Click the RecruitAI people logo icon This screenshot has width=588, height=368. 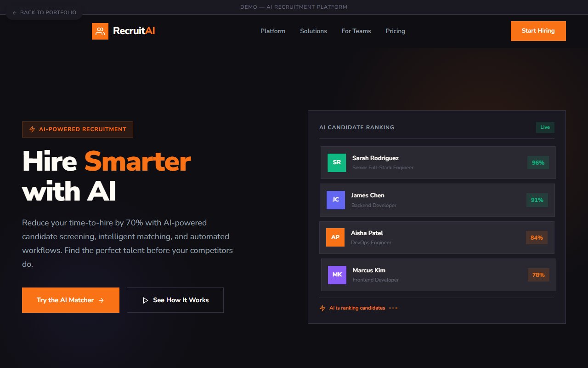100,31
